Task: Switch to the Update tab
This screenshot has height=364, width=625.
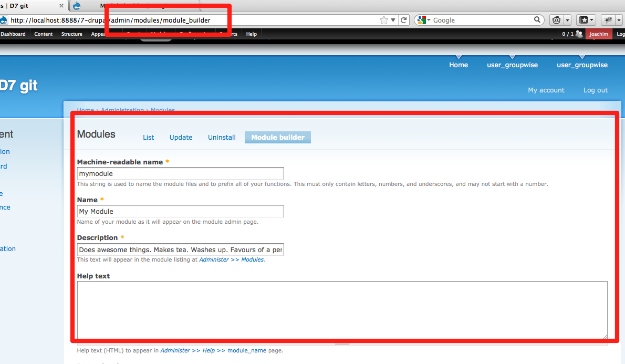Action: 181,137
